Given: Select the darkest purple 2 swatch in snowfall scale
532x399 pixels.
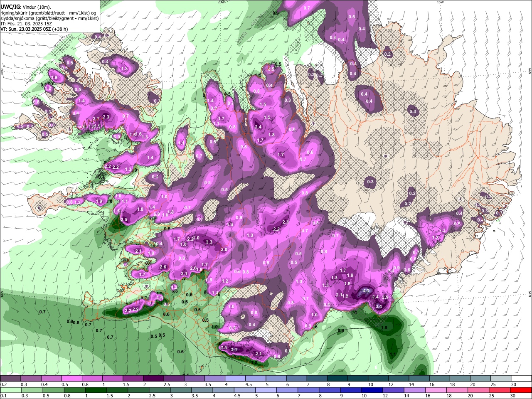Looking at the screenshot, I should point(153,379).
